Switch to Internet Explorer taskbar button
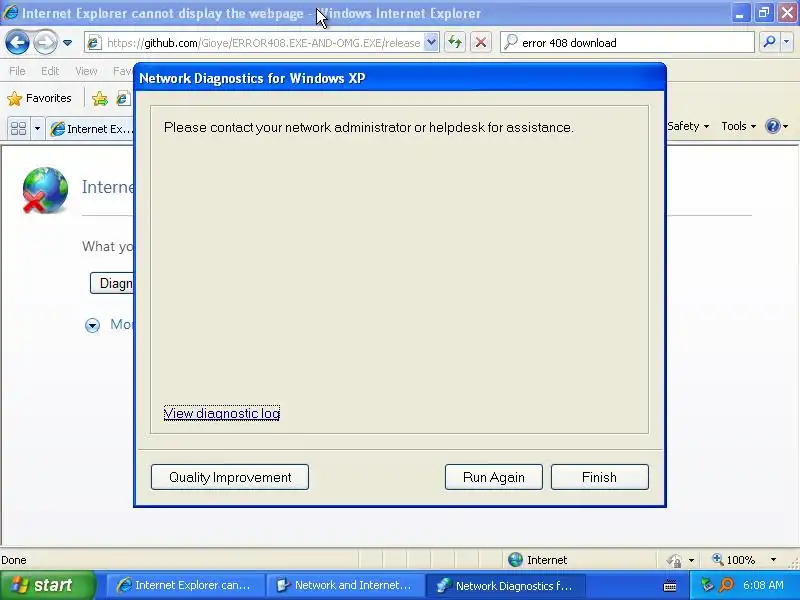This screenshot has width=800, height=600. 186,585
